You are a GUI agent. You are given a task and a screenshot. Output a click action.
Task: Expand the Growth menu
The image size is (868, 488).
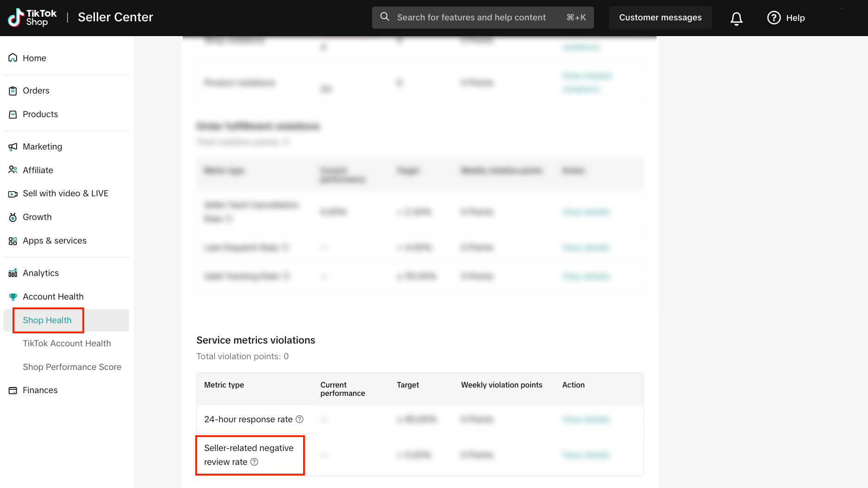pyautogui.click(x=37, y=217)
